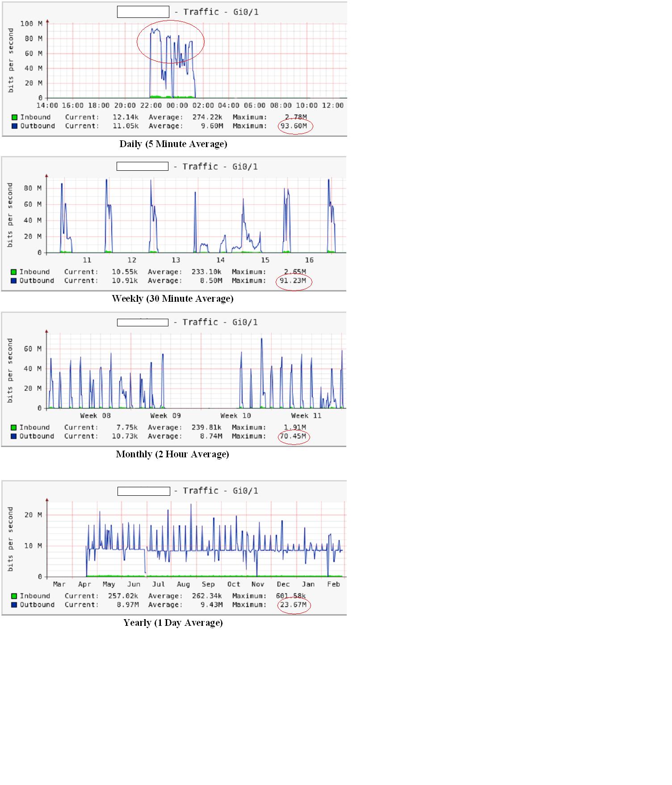Click the 'Week 10' axis label
Image resolution: width=672 pixels, height=785 pixels.
(236, 416)
